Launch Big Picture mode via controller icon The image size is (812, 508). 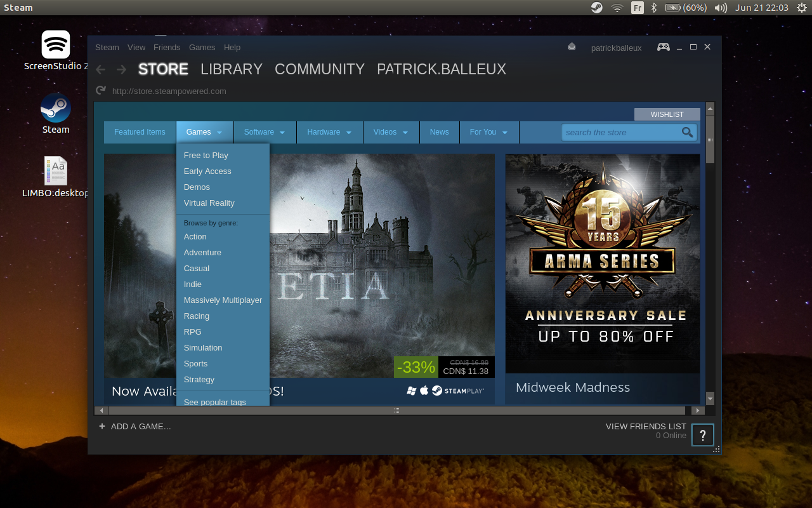[x=663, y=47]
